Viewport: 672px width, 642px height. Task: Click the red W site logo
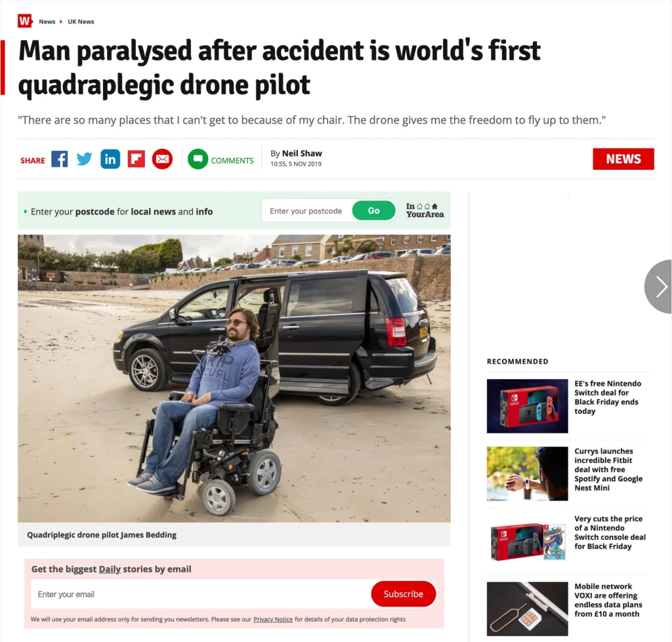25,21
